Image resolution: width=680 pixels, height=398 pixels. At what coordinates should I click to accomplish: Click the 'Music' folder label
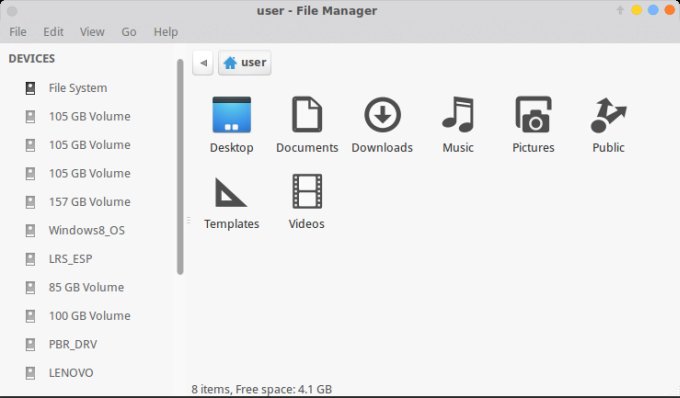tap(458, 147)
